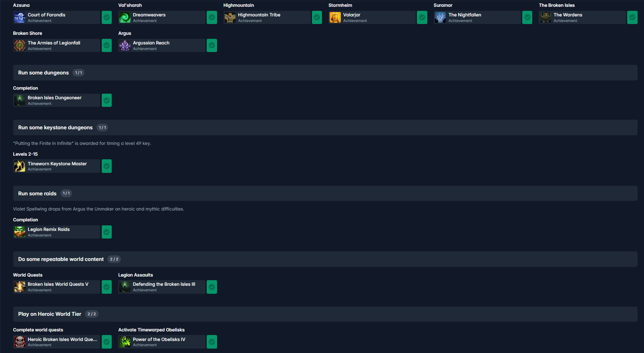This screenshot has width=644, height=353.
Task: Open The Nightfallen achievement icon
Action: (441, 18)
